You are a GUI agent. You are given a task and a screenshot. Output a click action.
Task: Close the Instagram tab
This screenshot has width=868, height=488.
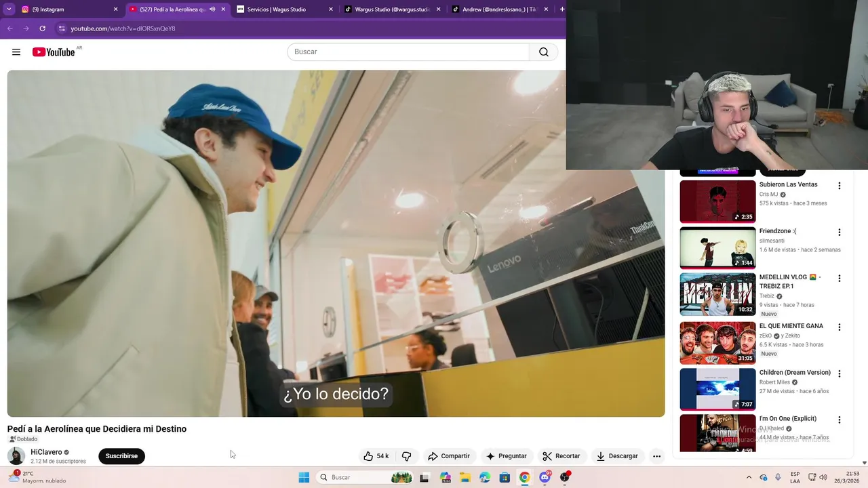point(115,9)
